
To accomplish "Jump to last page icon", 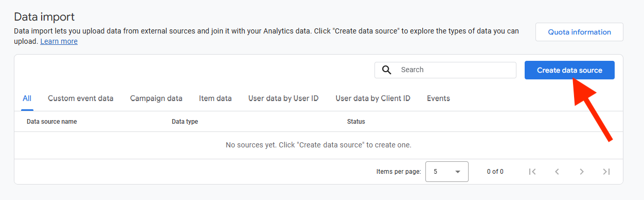I will click(x=606, y=172).
